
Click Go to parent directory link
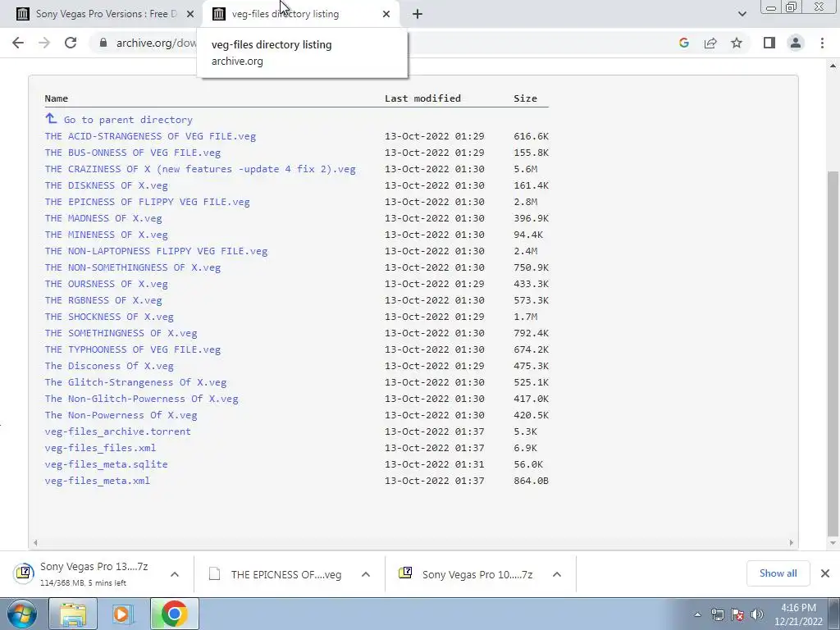tap(128, 120)
